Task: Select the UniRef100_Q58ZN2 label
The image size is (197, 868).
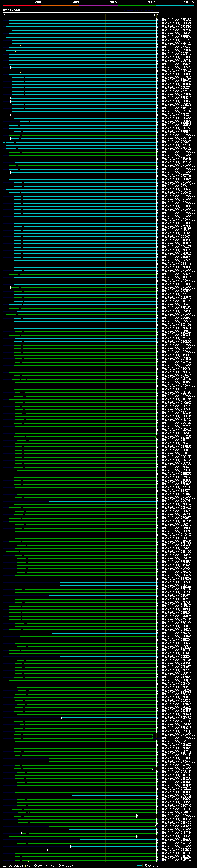Action: tap(176, 772)
